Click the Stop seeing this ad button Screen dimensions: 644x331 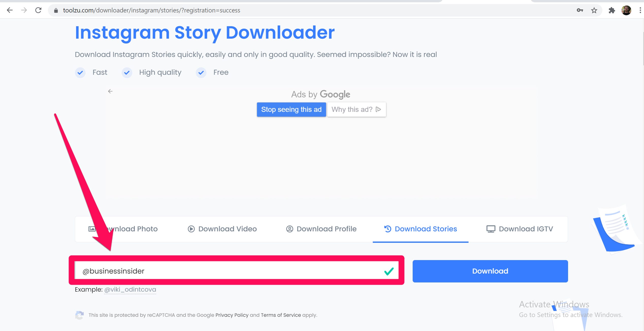click(292, 109)
